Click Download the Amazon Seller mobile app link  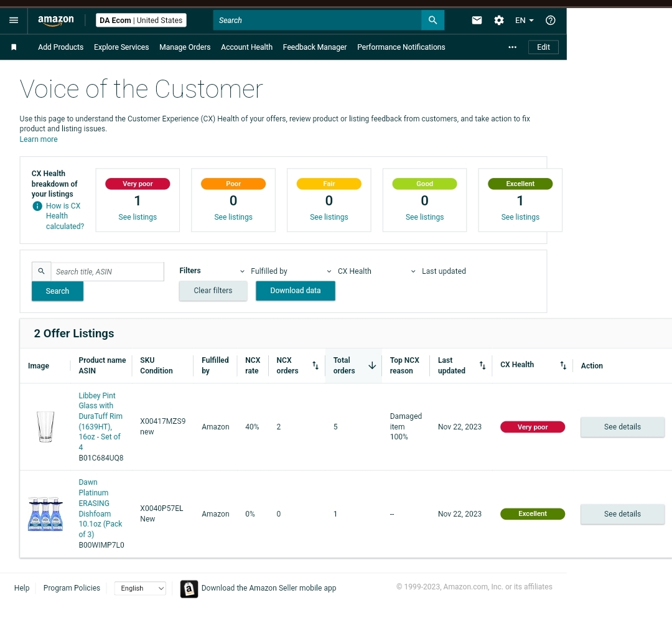click(269, 588)
